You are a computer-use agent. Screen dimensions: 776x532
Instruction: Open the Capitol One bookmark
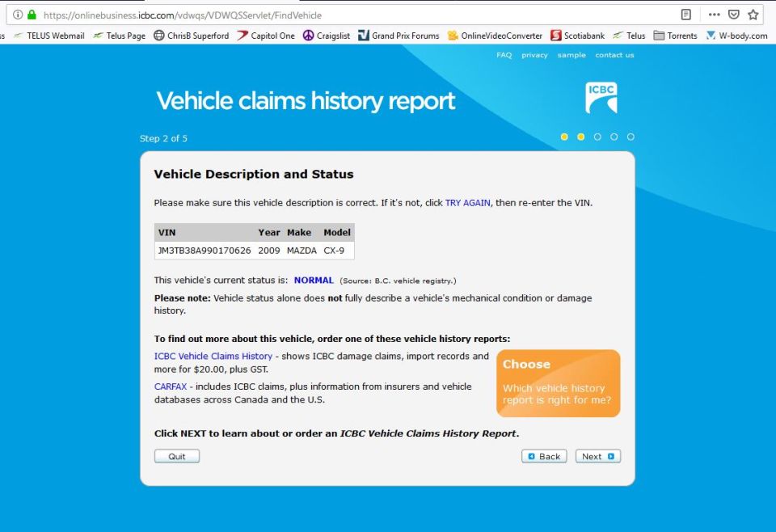266,36
